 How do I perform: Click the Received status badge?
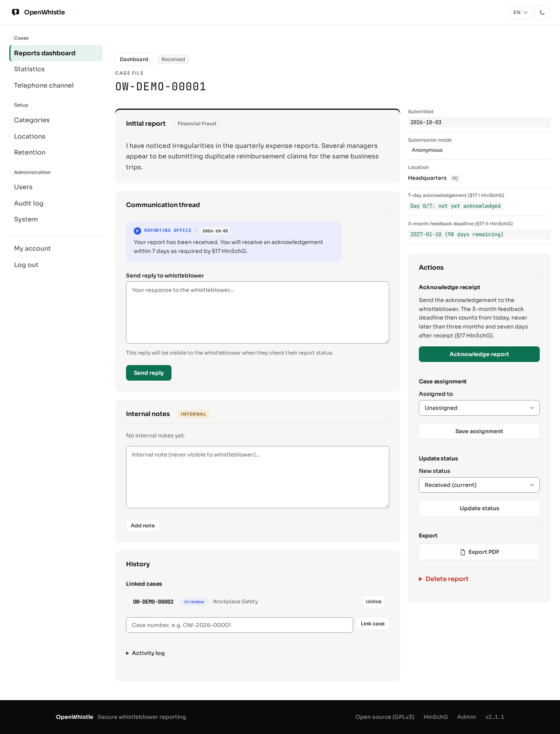pos(173,59)
